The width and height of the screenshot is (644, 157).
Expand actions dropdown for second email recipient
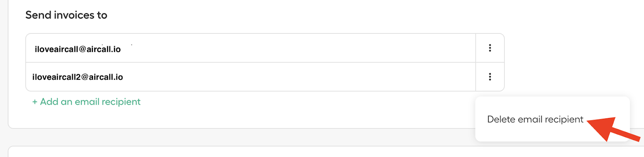coord(490,76)
